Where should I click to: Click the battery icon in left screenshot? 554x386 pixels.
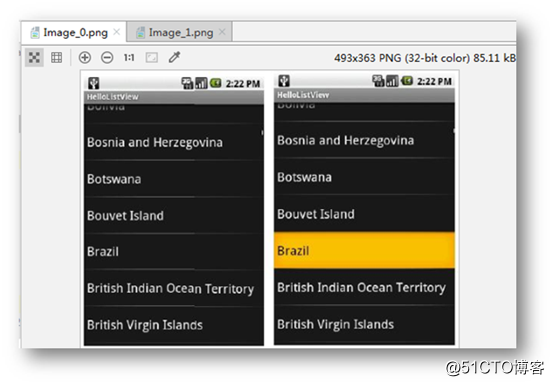(x=216, y=83)
